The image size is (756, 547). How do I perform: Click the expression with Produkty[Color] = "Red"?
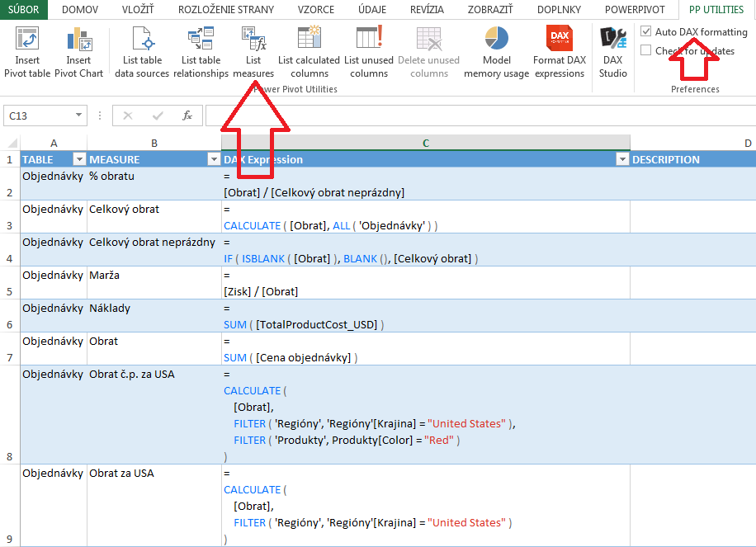(x=426, y=414)
